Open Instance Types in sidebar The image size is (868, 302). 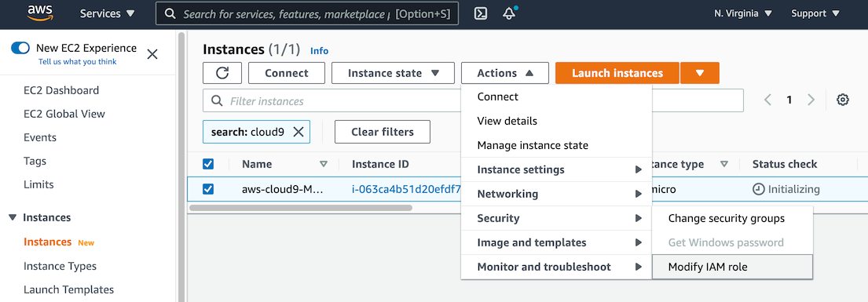pyautogui.click(x=60, y=266)
